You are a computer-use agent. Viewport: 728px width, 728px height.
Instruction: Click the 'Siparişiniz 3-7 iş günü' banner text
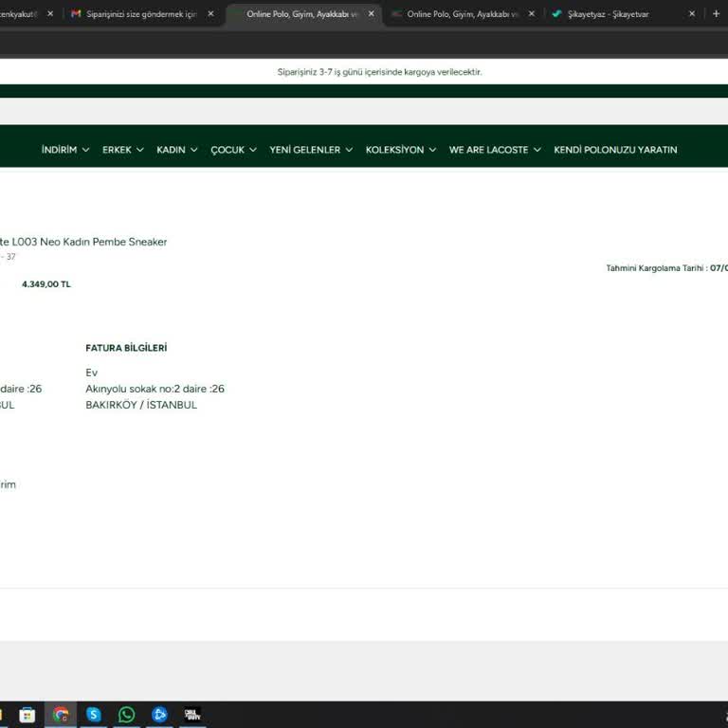(x=379, y=72)
